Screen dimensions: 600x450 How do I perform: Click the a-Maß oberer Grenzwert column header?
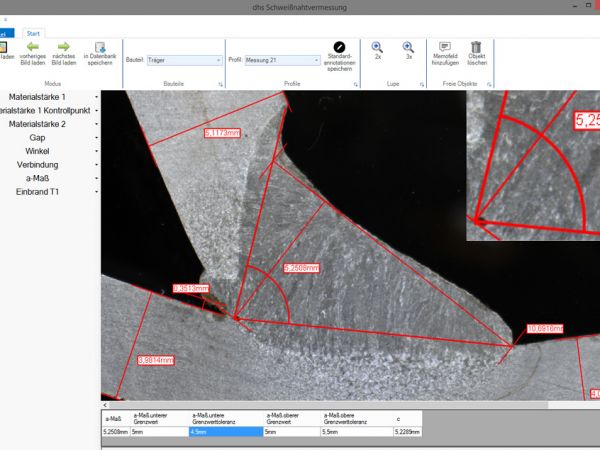click(x=292, y=419)
